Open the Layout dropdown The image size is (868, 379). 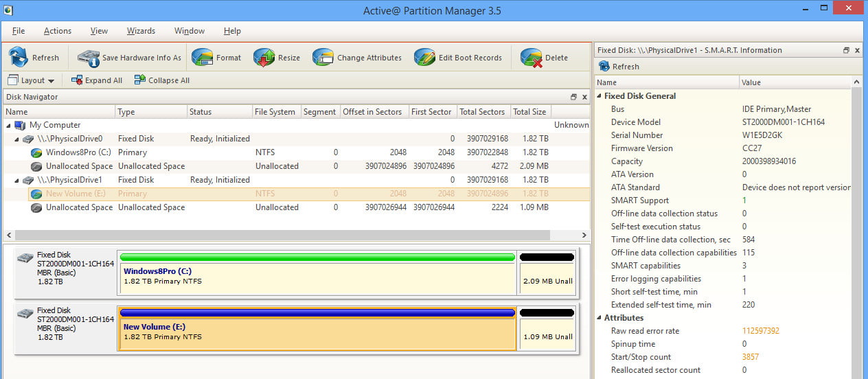(x=31, y=80)
